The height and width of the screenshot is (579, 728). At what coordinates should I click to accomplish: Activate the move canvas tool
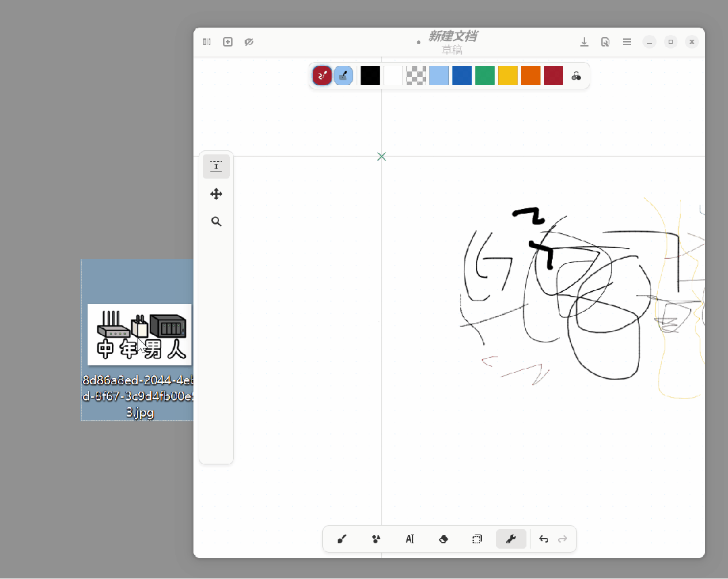click(216, 193)
